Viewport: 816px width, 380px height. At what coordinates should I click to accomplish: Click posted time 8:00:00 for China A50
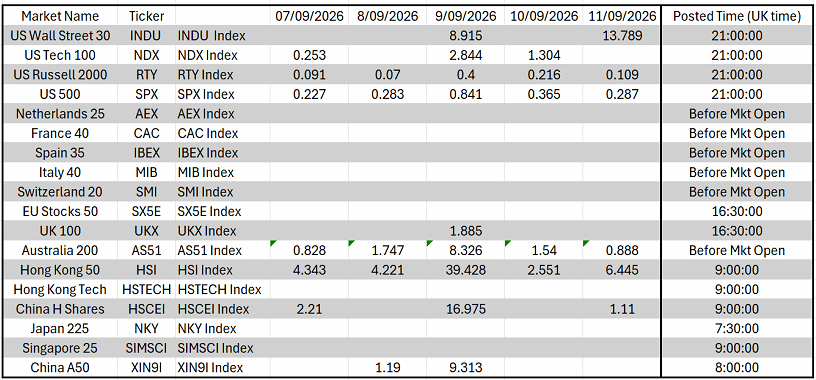click(x=736, y=368)
